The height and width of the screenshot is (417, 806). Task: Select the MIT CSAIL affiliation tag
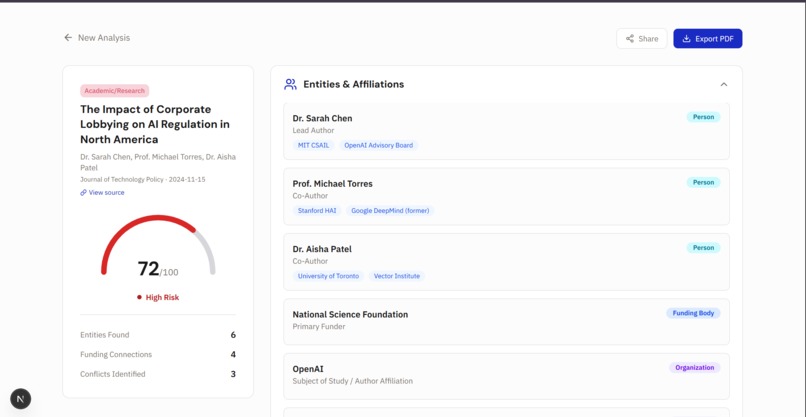click(313, 145)
